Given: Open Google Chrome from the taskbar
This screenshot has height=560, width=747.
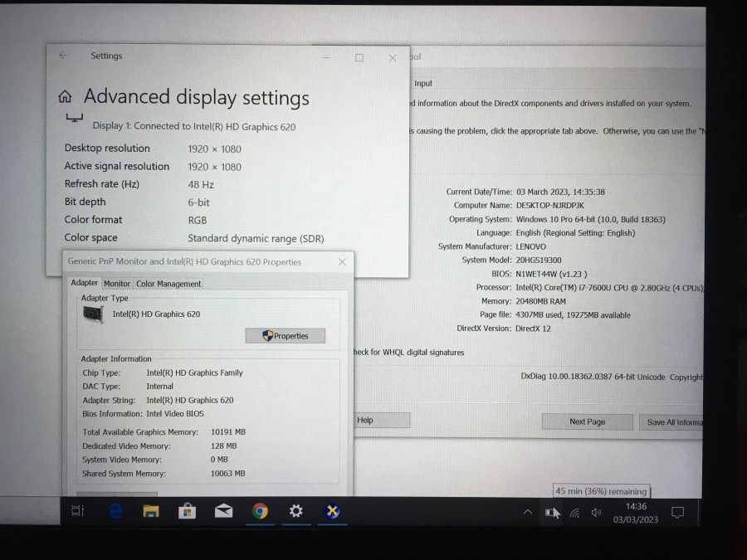Looking at the screenshot, I should tap(260, 512).
